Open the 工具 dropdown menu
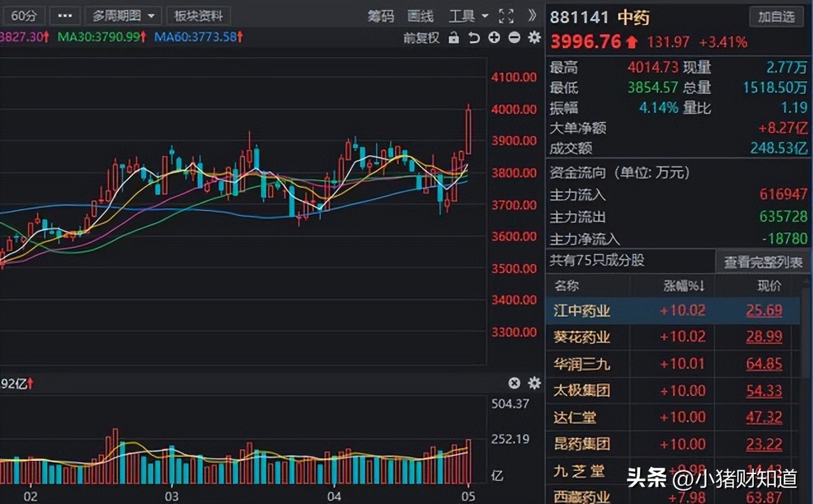Image resolution: width=813 pixels, height=504 pixels. click(x=462, y=17)
